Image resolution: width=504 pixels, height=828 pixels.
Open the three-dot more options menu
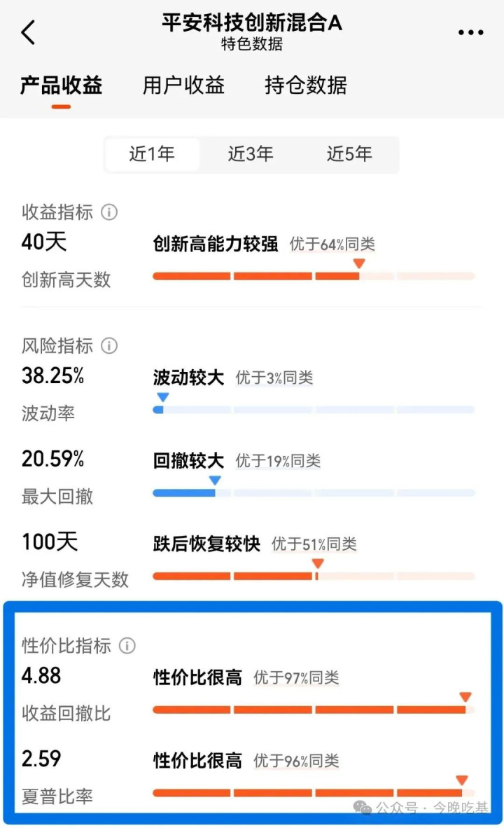point(470,32)
